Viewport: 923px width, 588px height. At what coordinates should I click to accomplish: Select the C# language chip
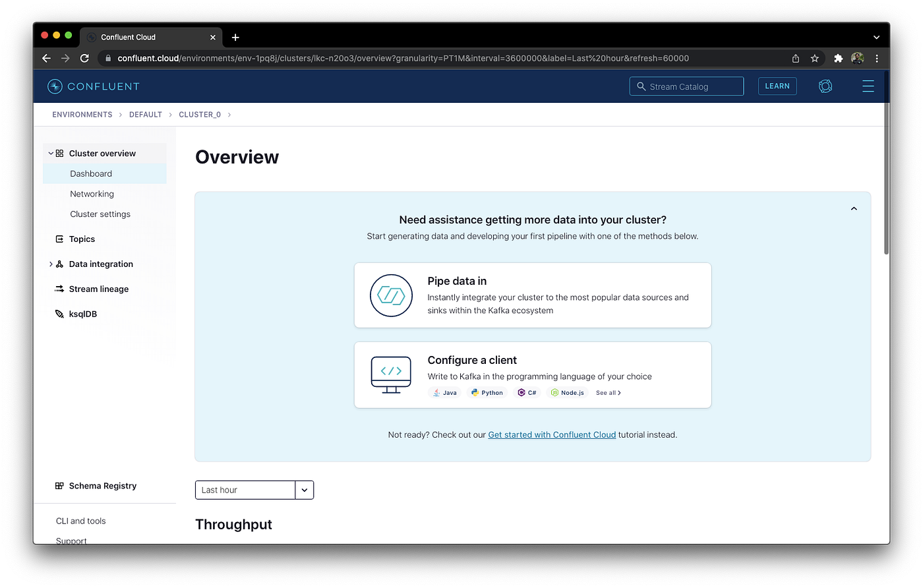click(x=527, y=393)
